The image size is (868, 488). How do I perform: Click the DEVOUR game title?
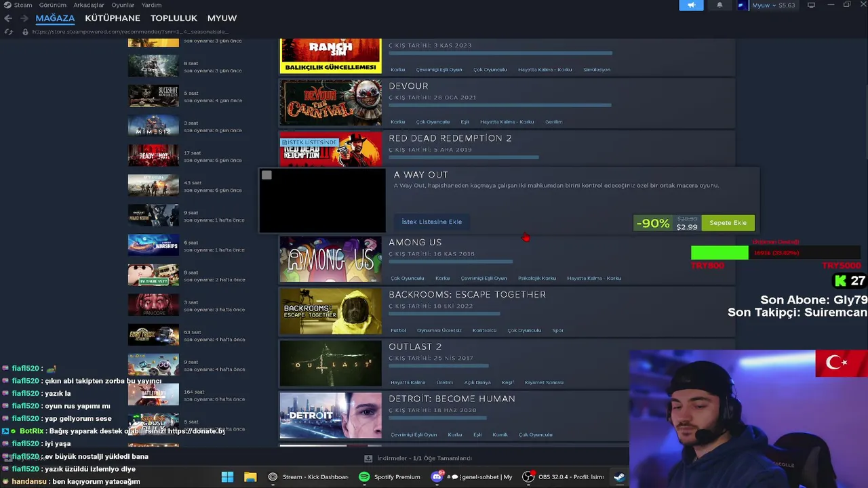pos(408,86)
